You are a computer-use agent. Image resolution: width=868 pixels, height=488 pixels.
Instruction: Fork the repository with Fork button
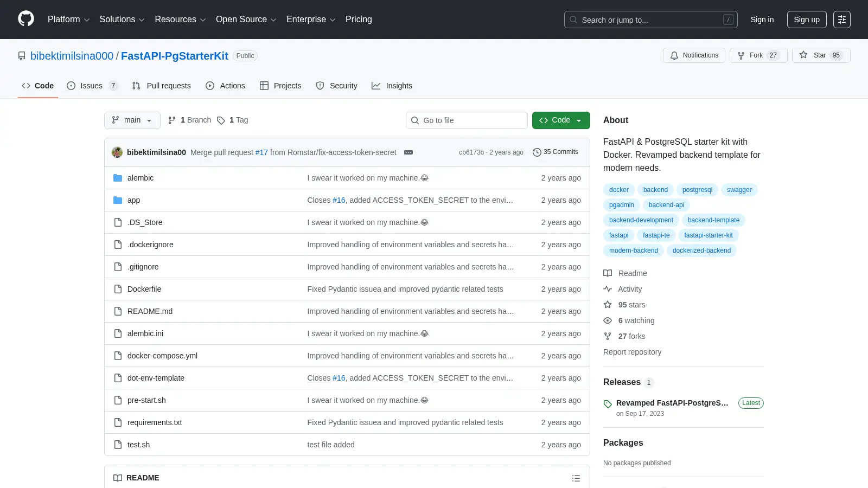758,55
